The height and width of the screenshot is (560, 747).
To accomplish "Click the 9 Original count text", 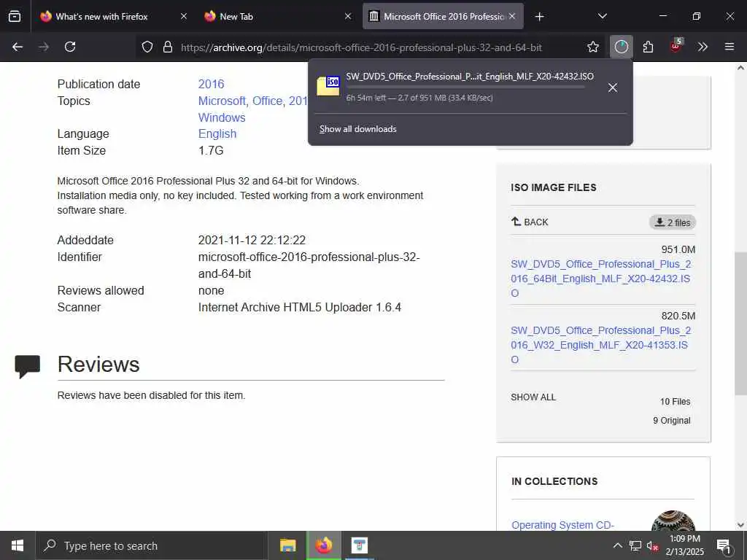I will (672, 421).
